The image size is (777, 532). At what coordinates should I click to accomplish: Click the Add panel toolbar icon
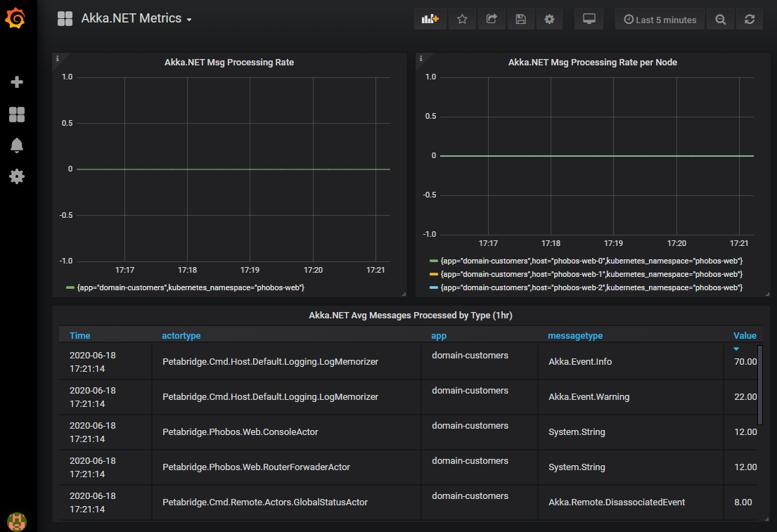pos(430,19)
